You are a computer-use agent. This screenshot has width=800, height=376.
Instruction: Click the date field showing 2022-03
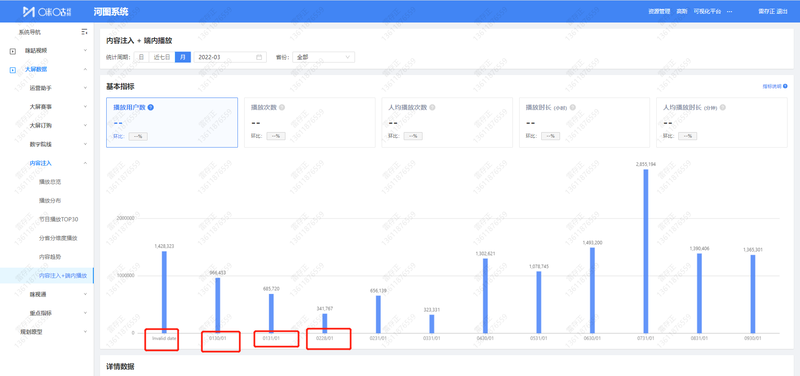[230, 57]
